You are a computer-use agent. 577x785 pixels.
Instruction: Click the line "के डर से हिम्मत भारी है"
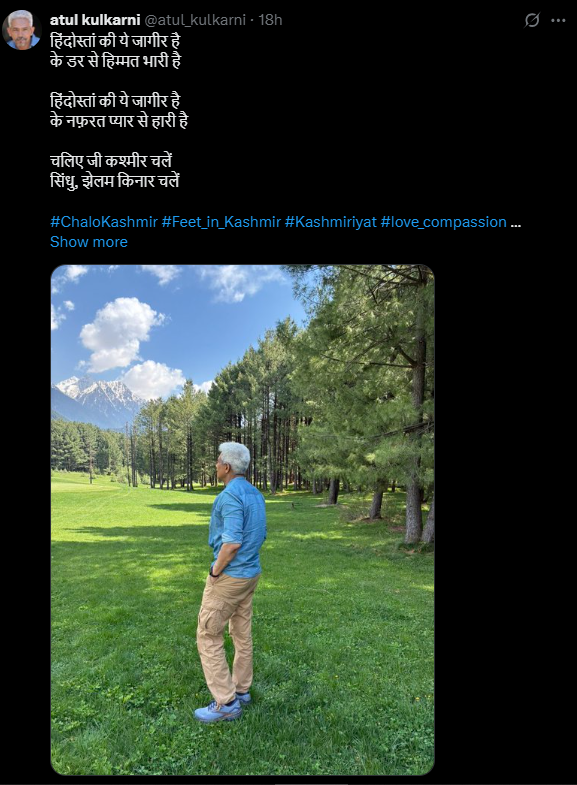116,61
